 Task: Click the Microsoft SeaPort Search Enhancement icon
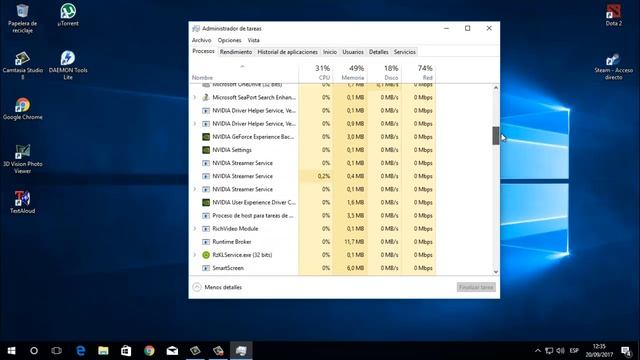click(206, 98)
